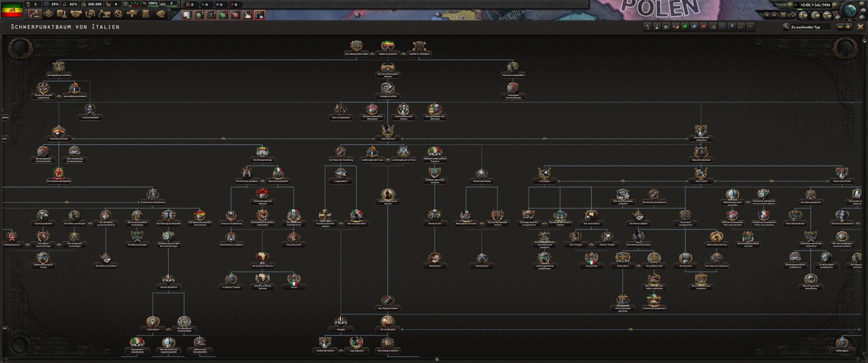
Task: Toggle the research flask focus filter
Action: (657, 27)
